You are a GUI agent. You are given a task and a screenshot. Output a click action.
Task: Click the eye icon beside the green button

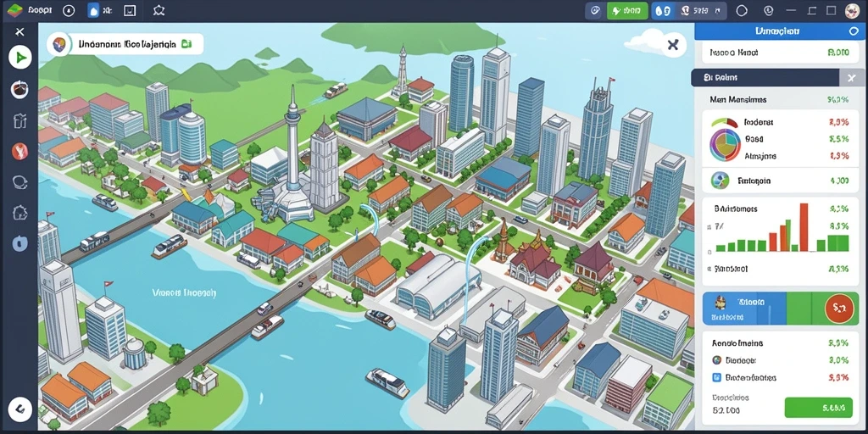pyautogui.click(x=594, y=10)
